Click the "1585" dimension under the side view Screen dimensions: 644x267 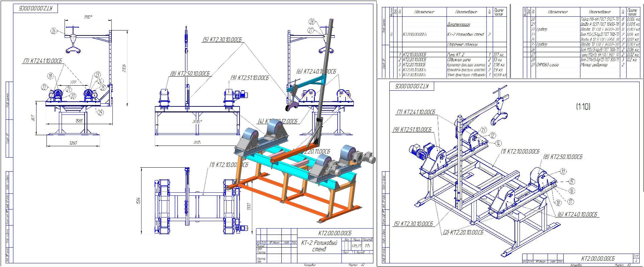(79, 121)
